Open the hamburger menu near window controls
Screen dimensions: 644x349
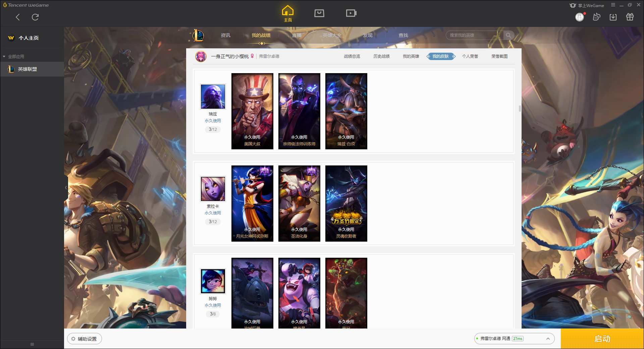(x=613, y=5)
